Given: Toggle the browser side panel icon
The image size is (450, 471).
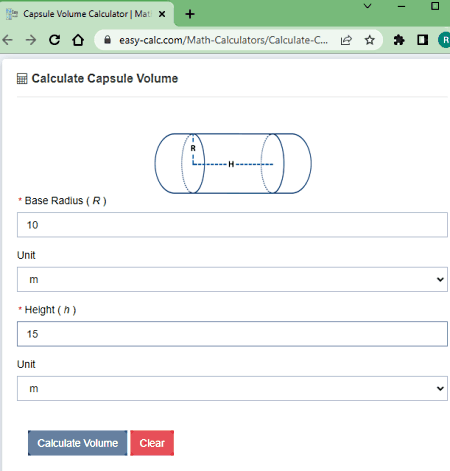Looking at the screenshot, I should 422,40.
